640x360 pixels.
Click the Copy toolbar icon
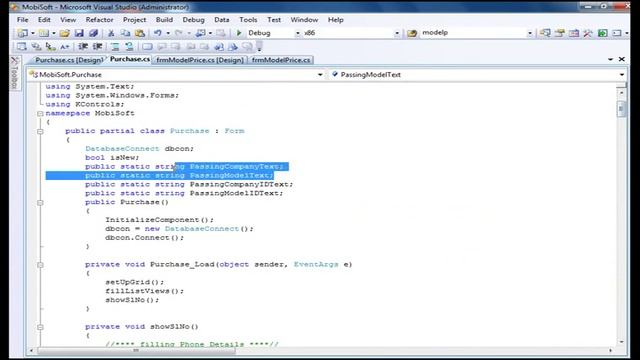click(125, 33)
